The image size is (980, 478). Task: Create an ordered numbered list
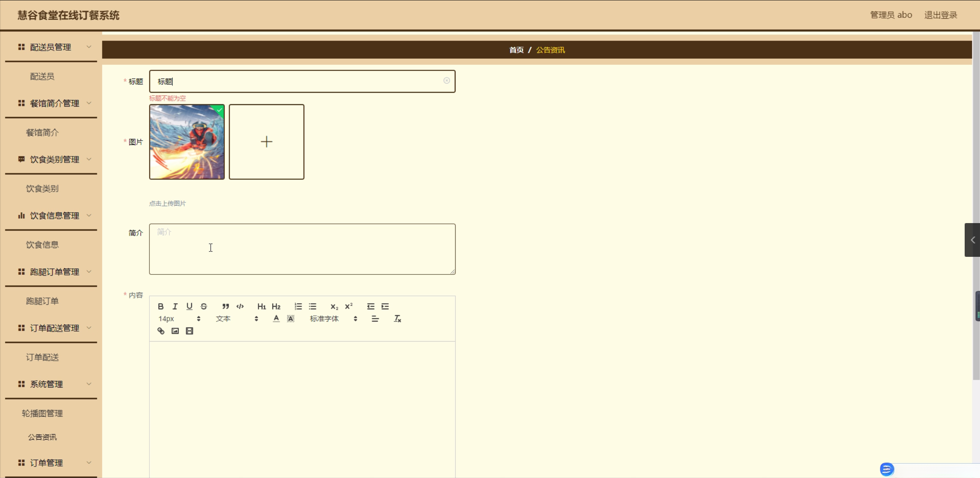(x=298, y=306)
